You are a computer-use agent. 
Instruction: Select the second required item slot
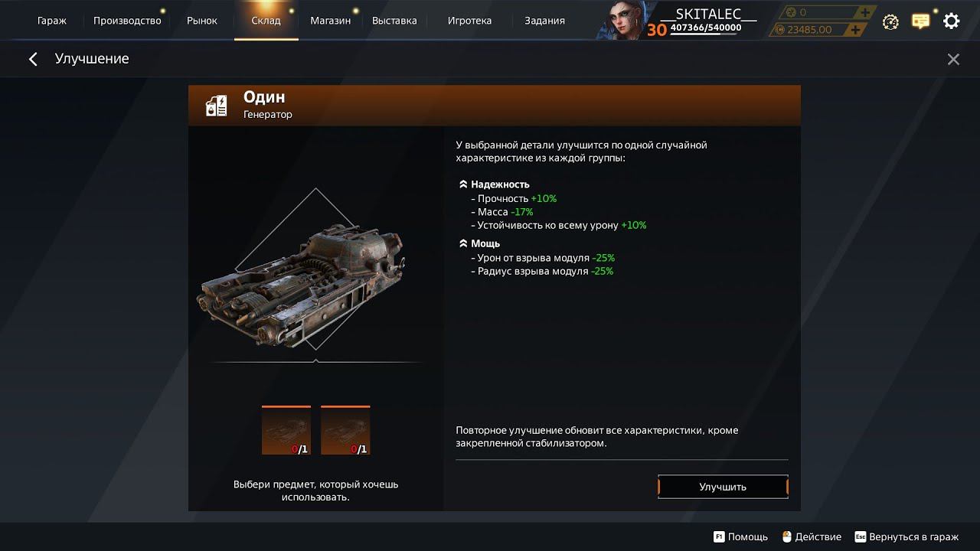(345, 430)
